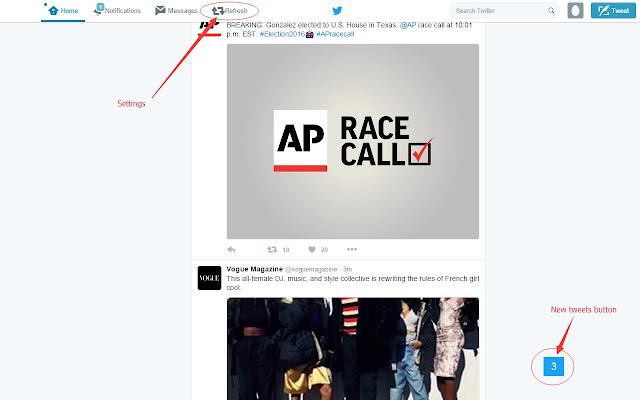Click the search magnifier icon
640x400 pixels.
point(551,11)
